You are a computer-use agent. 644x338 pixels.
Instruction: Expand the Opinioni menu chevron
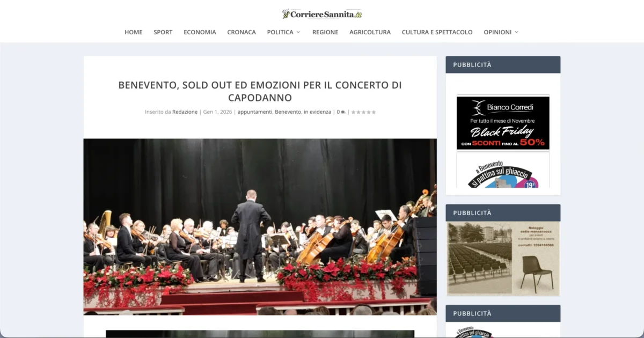click(x=516, y=32)
